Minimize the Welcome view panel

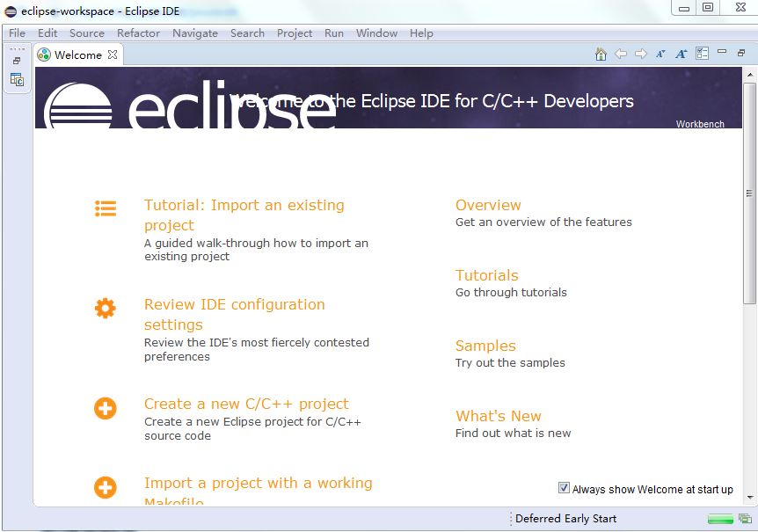(722, 51)
